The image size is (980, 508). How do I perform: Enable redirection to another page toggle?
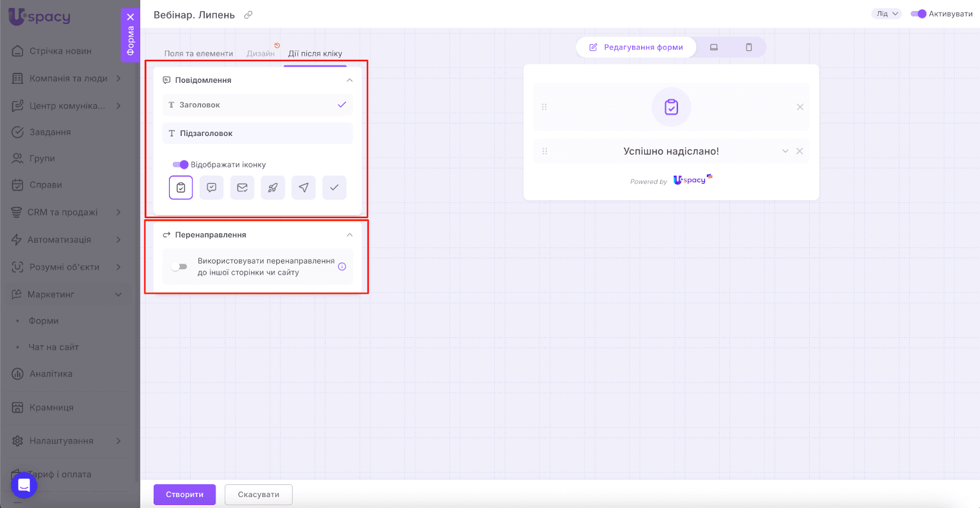179,267
